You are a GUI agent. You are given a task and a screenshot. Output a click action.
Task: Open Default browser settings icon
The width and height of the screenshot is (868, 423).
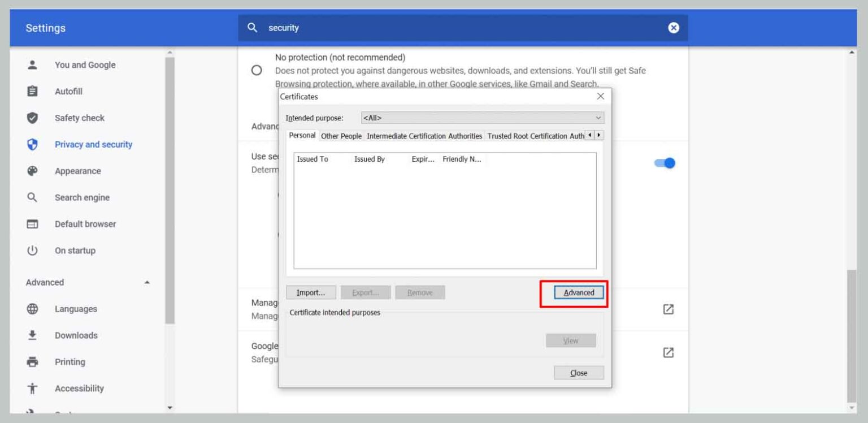(x=32, y=223)
